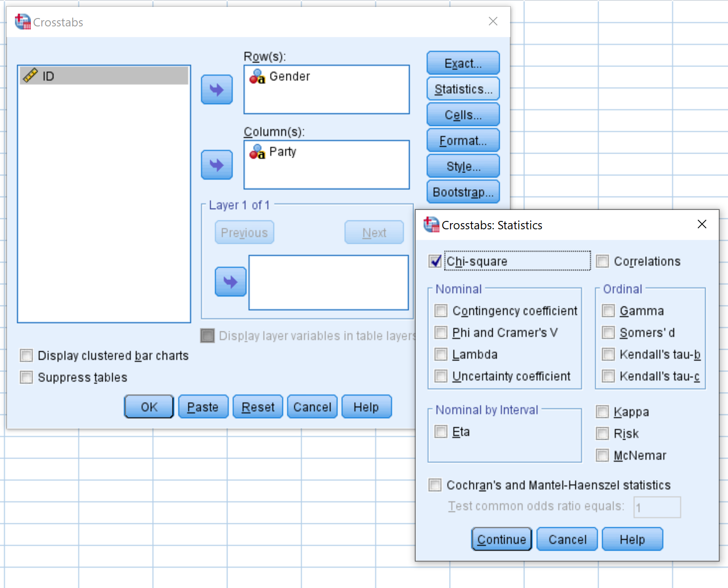Open the Statistics... dialog
The height and width of the screenshot is (588, 728).
pos(463,89)
